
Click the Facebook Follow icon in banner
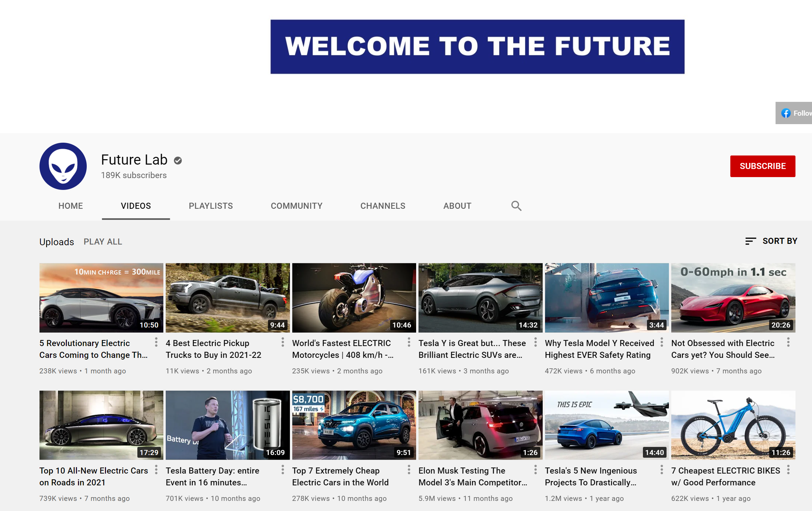point(786,113)
